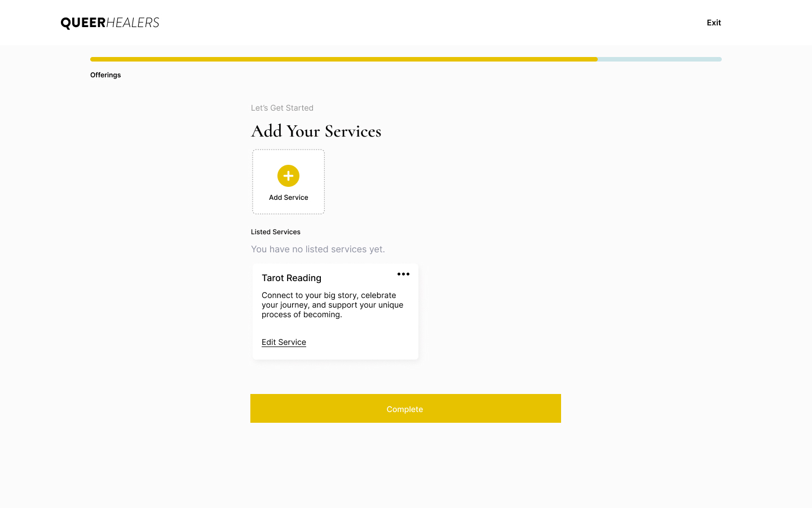Open the three-dot menu on Tarot Reading
Image resolution: width=812 pixels, height=508 pixels.
403,274
